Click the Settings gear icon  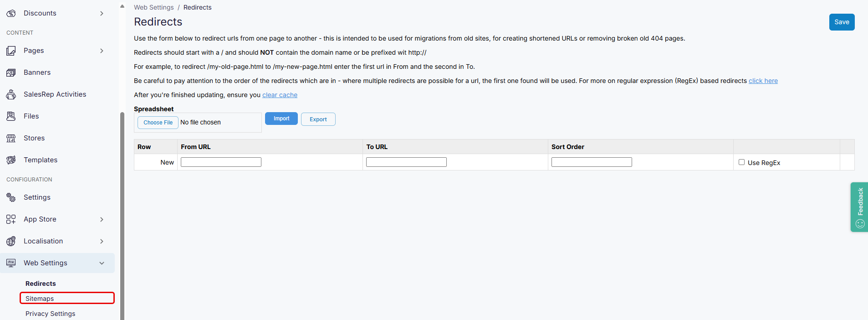coord(11,197)
